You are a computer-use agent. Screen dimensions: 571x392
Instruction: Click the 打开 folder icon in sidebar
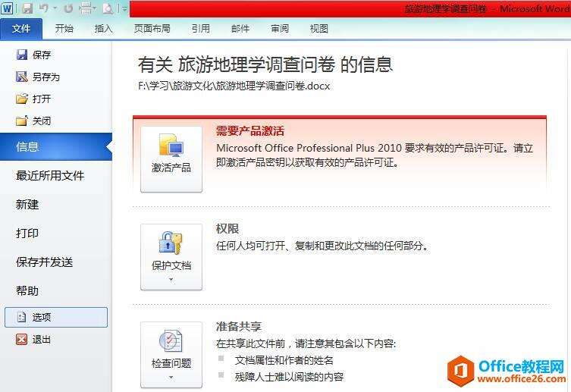tap(22, 99)
